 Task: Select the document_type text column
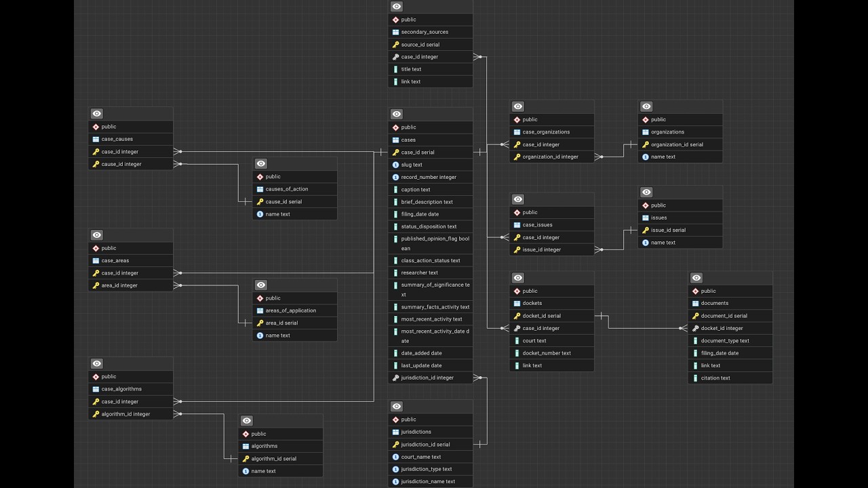[730, 341]
